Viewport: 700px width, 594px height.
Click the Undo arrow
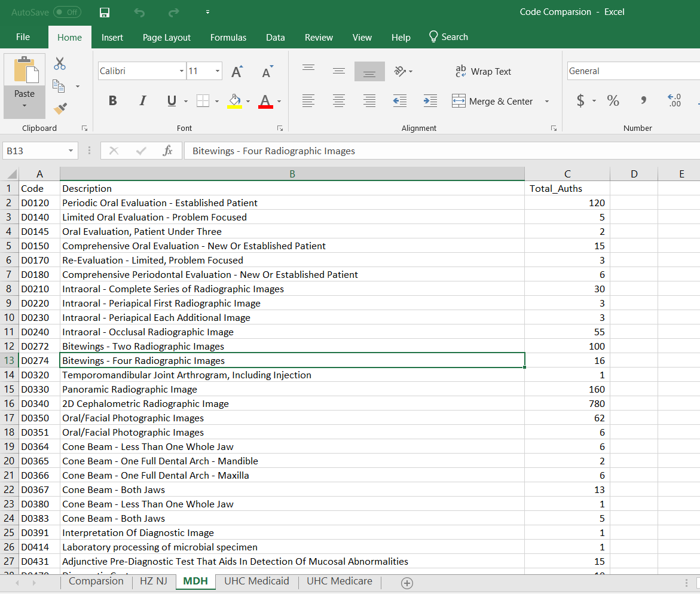pos(139,12)
